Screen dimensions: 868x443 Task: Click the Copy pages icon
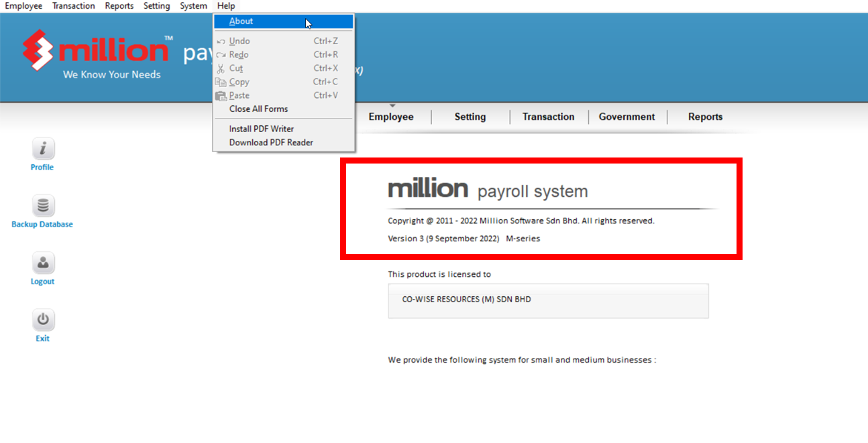221,82
